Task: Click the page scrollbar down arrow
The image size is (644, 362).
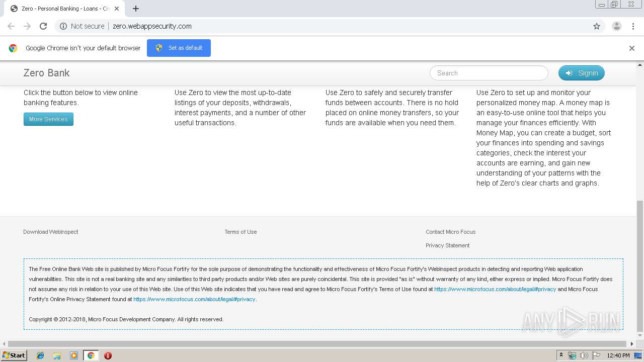Action: point(640,336)
